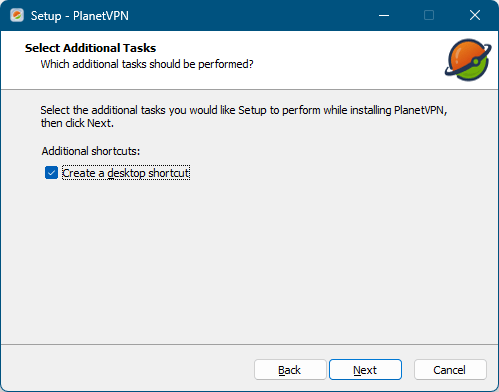Click the Next button

365,370
